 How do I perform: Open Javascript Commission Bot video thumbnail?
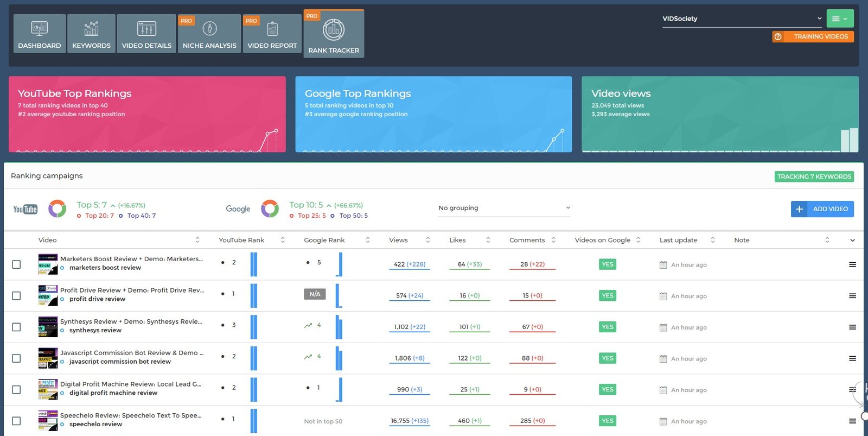point(48,358)
